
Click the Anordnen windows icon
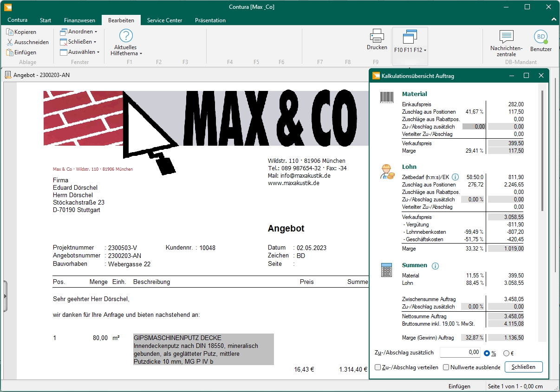coord(64,32)
